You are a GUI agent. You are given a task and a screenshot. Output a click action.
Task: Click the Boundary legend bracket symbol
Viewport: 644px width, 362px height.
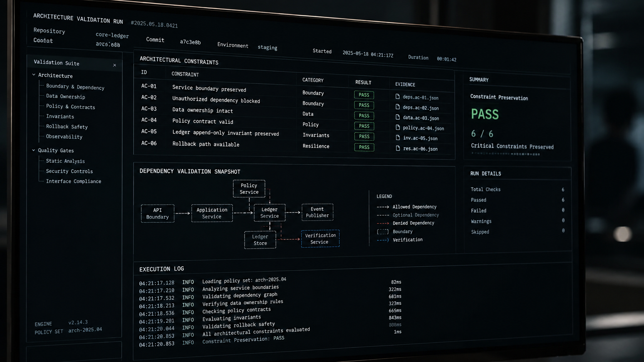tap(382, 232)
